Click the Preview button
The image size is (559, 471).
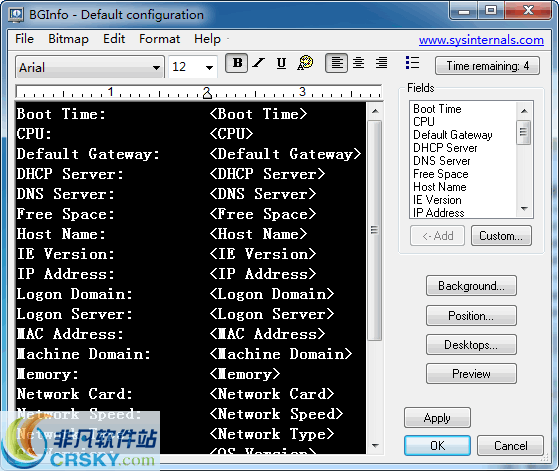point(471,374)
